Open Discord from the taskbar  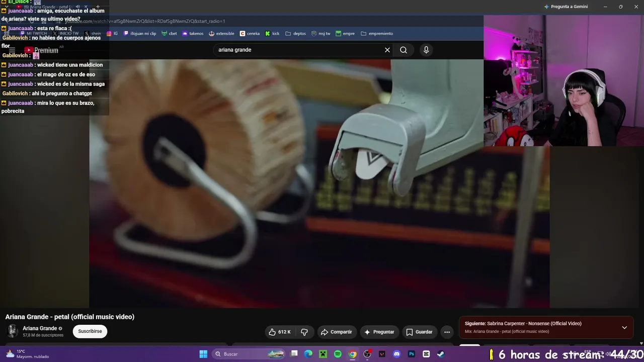pyautogui.click(x=396, y=354)
